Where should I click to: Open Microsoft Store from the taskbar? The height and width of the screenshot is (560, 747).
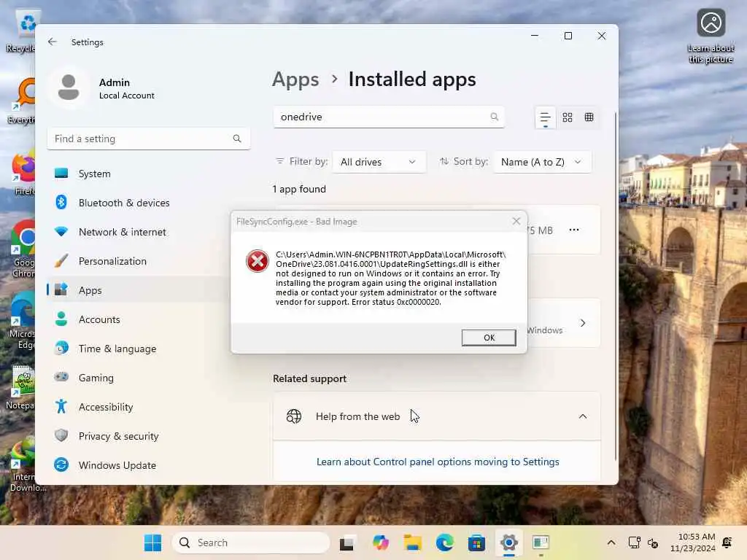(x=476, y=542)
